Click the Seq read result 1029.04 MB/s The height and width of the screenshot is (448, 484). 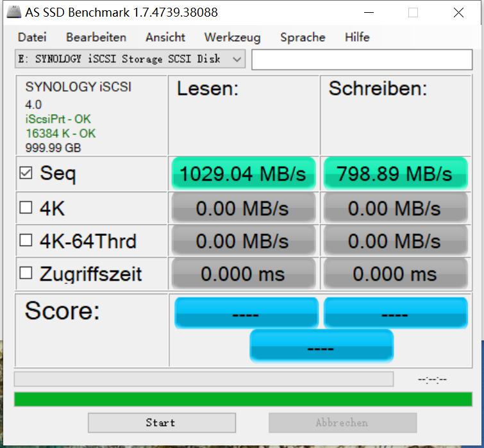[x=243, y=174]
